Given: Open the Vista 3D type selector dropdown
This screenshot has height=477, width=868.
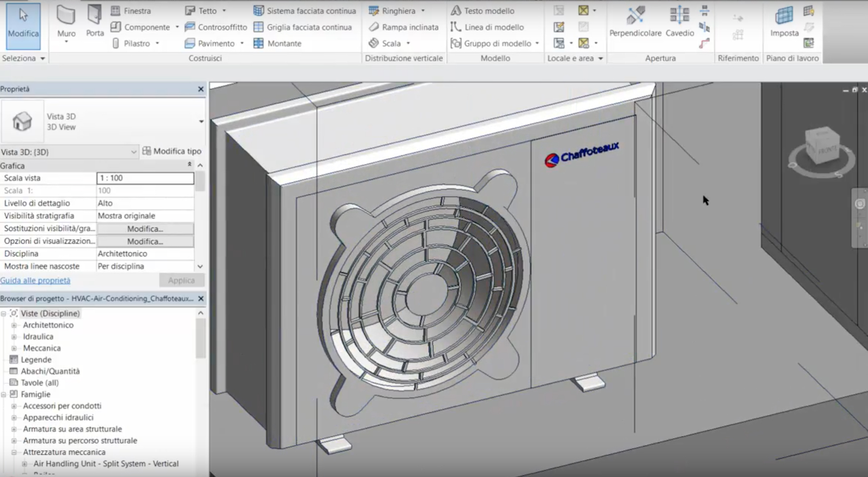Looking at the screenshot, I should [201, 121].
